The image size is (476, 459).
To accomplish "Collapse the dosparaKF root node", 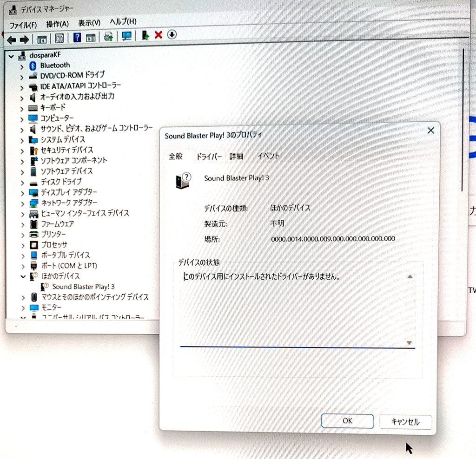I will (x=11, y=56).
